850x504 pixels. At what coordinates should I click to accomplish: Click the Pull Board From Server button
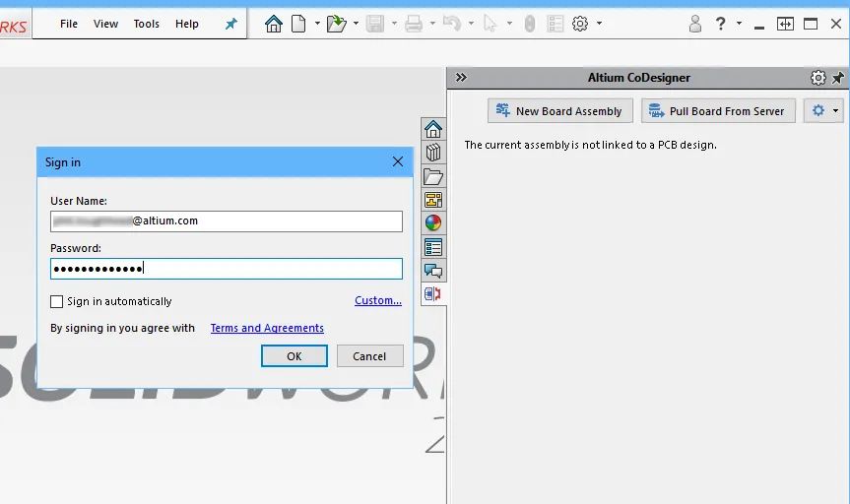pos(718,110)
